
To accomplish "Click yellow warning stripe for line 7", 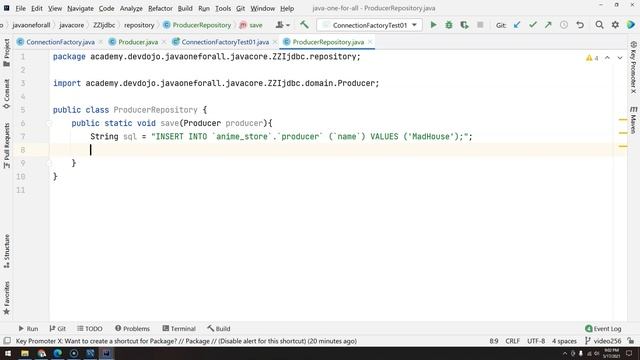I will click(x=623, y=133).
